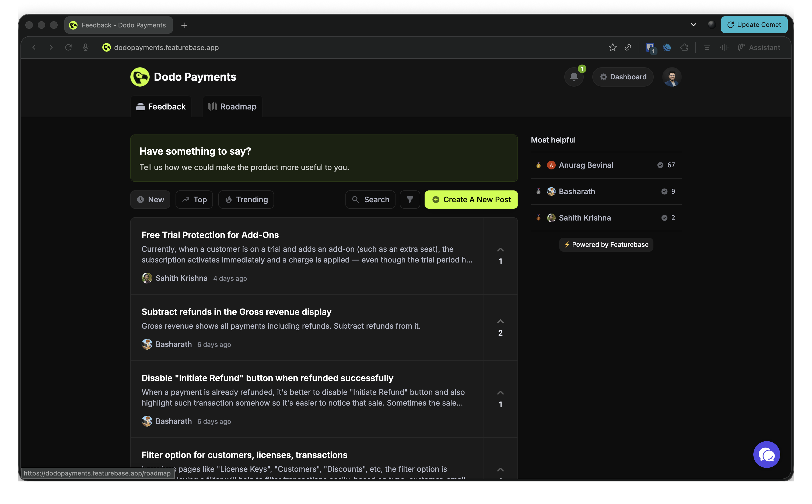This screenshot has width=812, height=504.
Task: Open the Dashboard
Action: click(x=623, y=77)
